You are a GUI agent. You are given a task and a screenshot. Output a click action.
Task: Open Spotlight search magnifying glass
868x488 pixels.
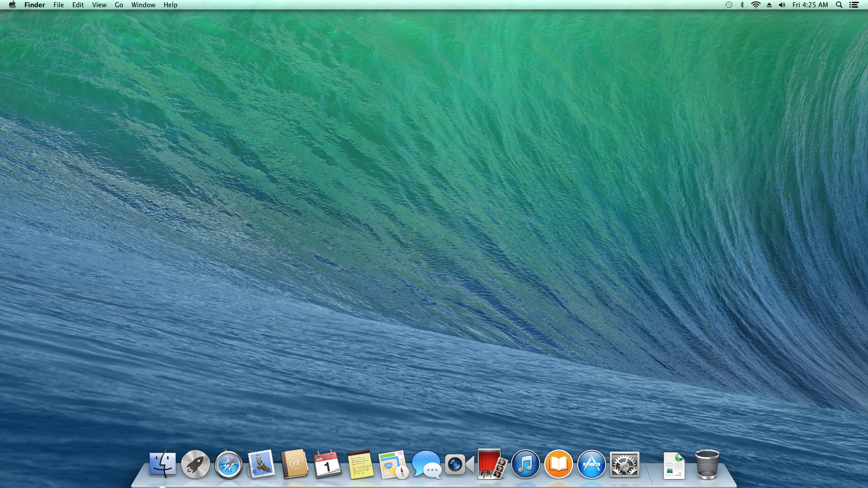click(x=839, y=5)
